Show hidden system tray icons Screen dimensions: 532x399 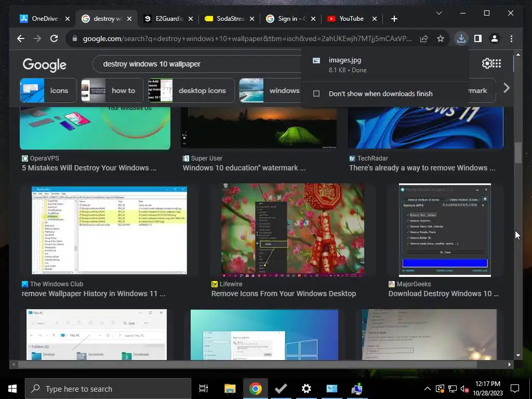(428, 389)
